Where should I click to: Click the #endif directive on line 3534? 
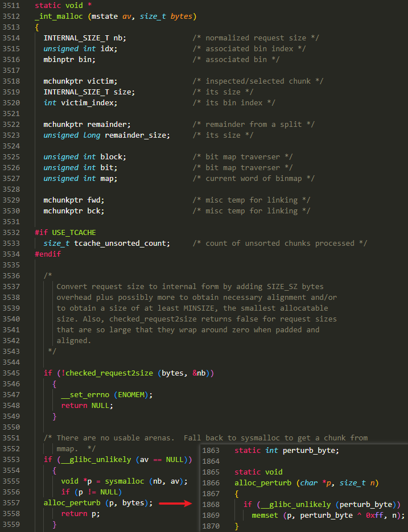[x=48, y=254]
